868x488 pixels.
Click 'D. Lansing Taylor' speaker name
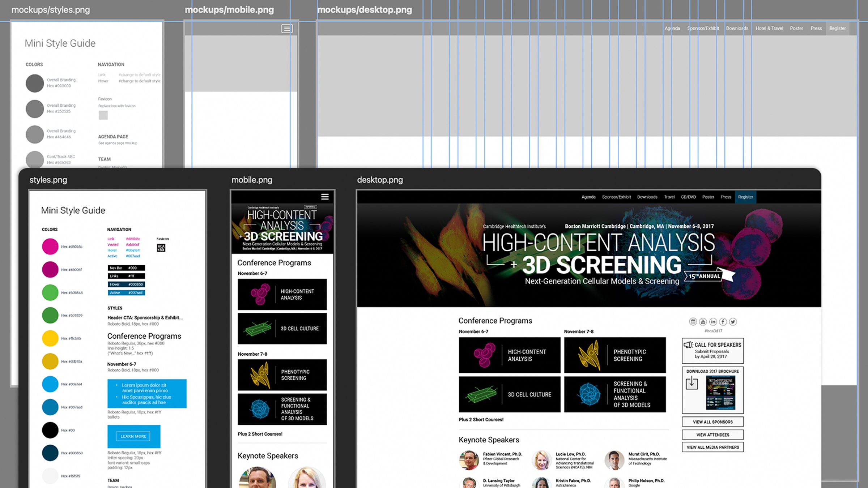(499, 481)
